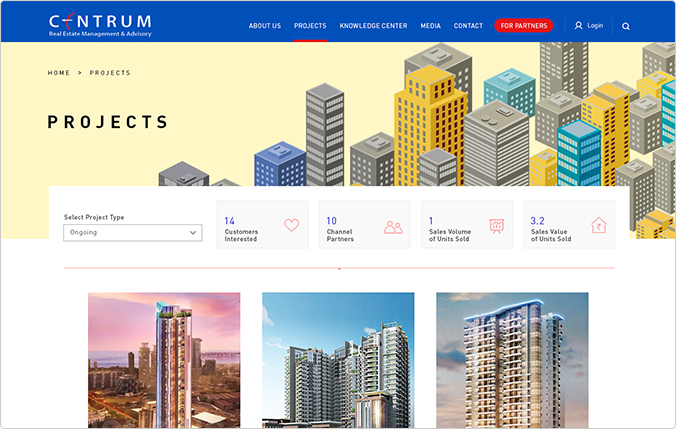
Task: Click the 10 Channel Partners stat
Action: point(365,225)
